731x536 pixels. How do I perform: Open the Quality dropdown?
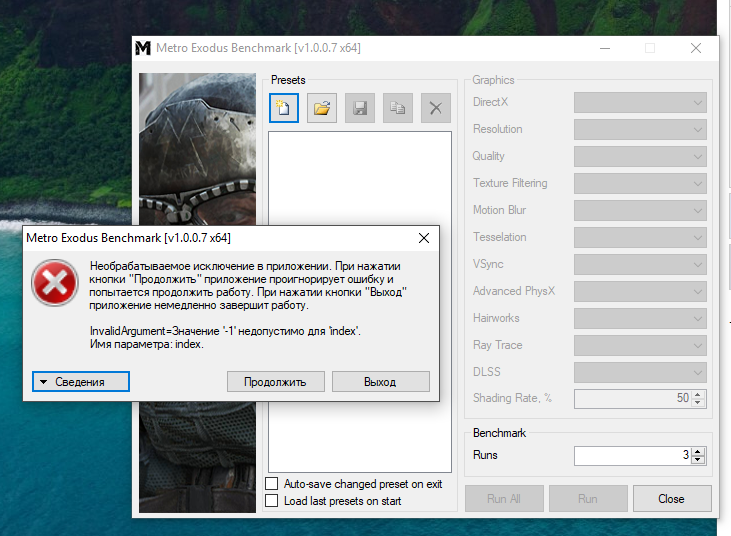click(640, 157)
